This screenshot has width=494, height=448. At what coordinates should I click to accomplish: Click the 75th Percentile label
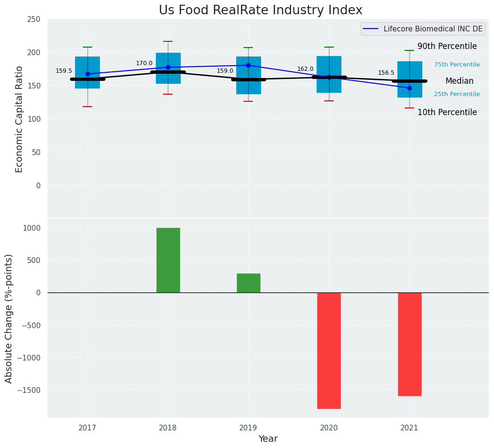pyautogui.click(x=457, y=65)
